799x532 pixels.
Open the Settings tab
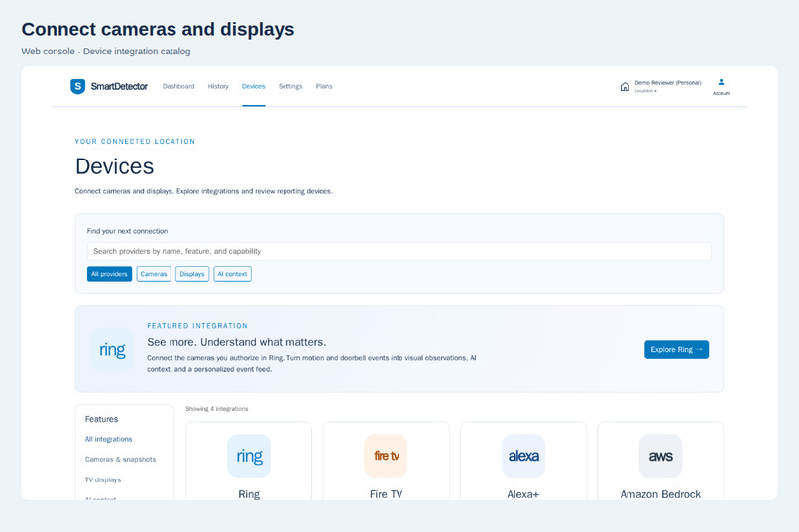(290, 86)
